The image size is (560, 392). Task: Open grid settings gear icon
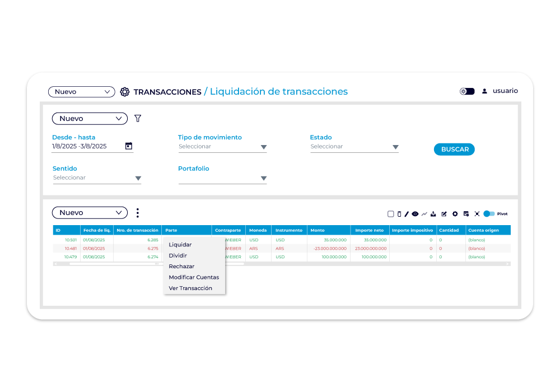tap(455, 214)
